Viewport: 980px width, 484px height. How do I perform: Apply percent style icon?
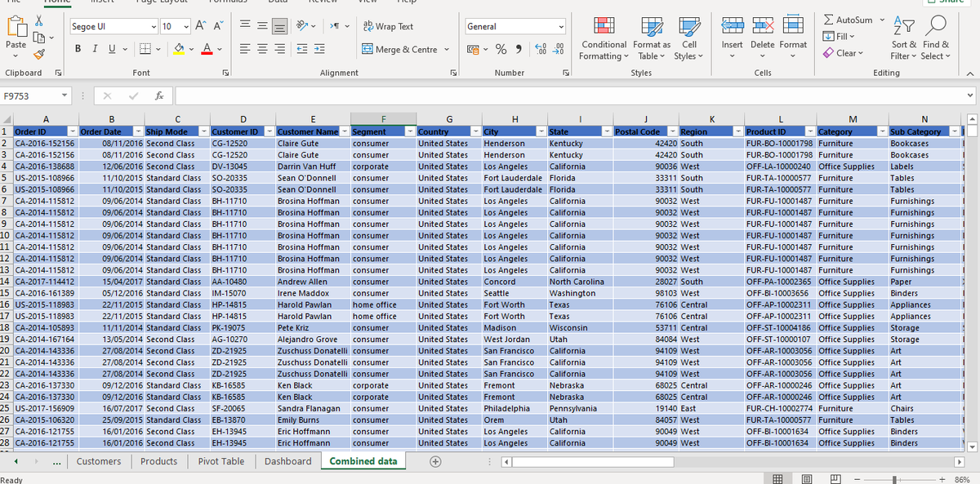[x=502, y=50]
